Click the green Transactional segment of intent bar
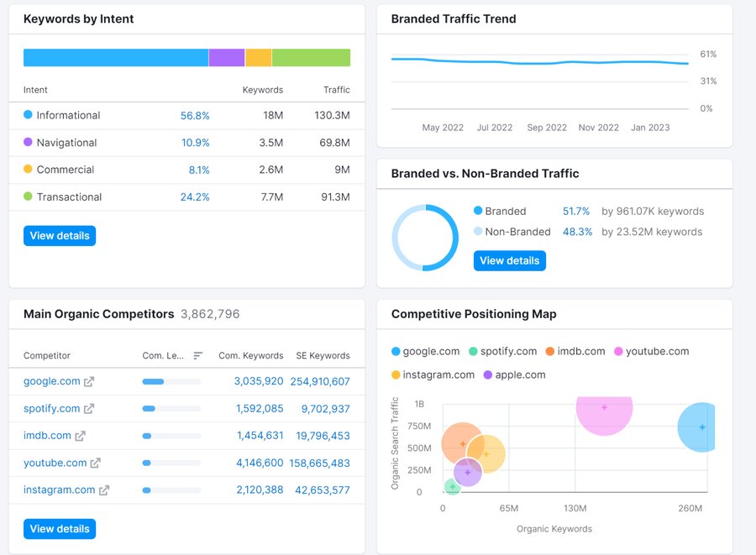Viewport: 756px width, 555px height. [311, 58]
